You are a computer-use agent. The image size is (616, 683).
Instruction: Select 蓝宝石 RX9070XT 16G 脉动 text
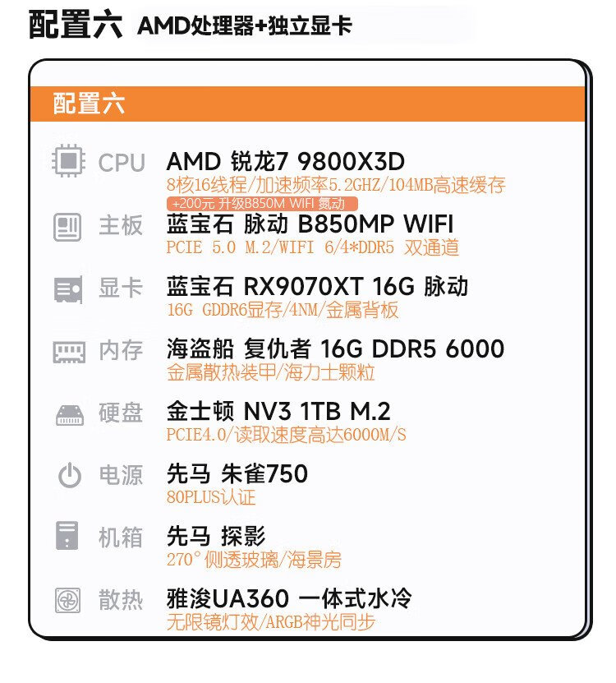[x=317, y=287]
